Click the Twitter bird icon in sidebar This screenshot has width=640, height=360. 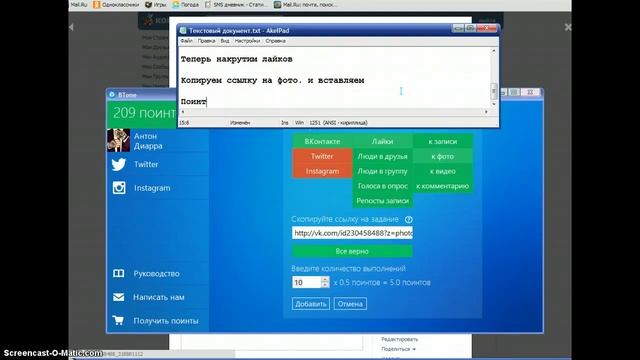pos(119,164)
